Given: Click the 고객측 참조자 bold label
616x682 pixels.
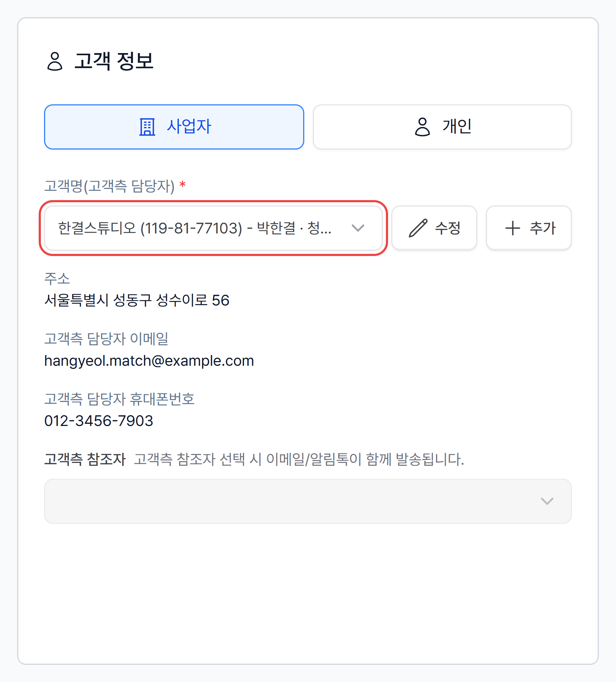Looking at the screenshot, I should tap(85, 459).
